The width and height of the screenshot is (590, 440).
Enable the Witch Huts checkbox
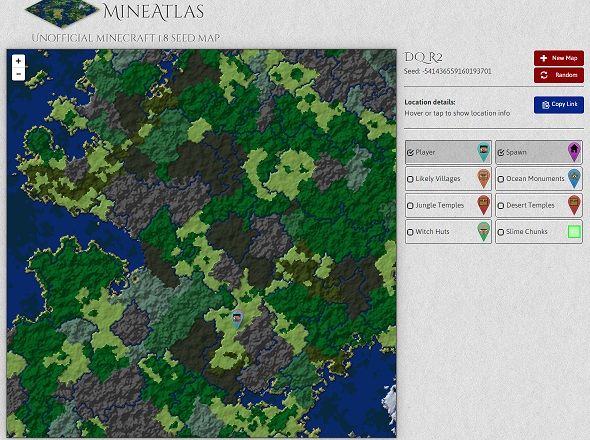(411, 232)
